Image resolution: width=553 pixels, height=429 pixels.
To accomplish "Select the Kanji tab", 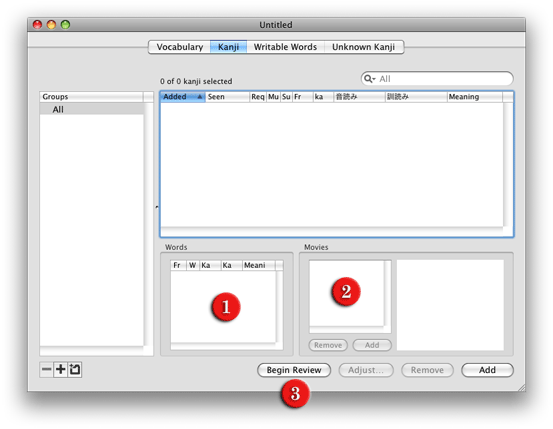I will (228, 47).
